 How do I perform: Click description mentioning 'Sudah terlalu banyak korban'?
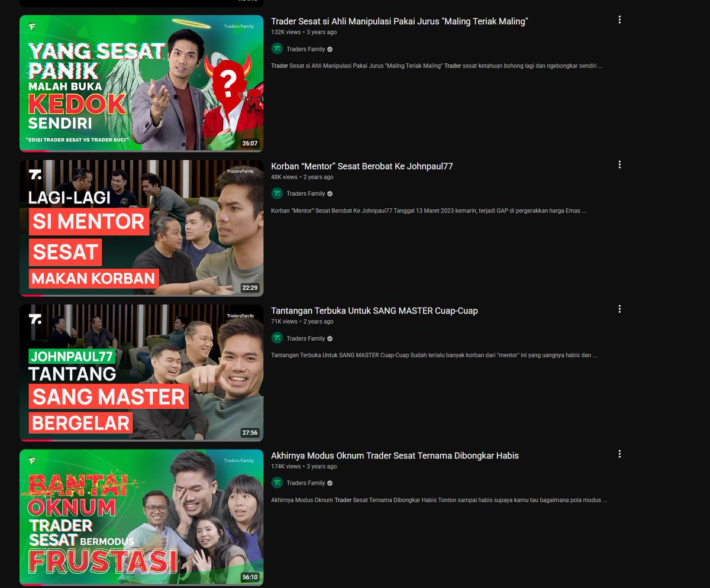pyautogui.click(x=434, y=355)
